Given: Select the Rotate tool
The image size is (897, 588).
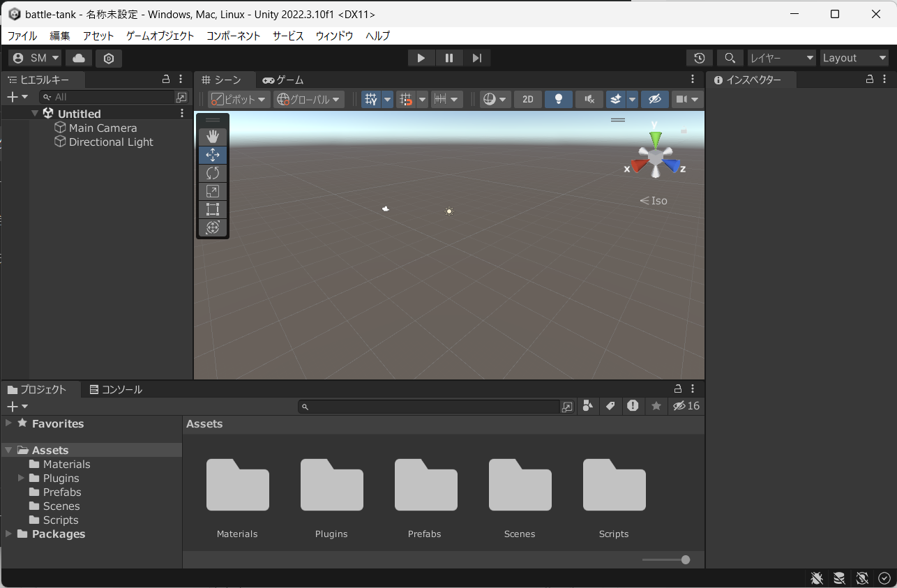Looking at the screenshot, I should coord(213,173).
